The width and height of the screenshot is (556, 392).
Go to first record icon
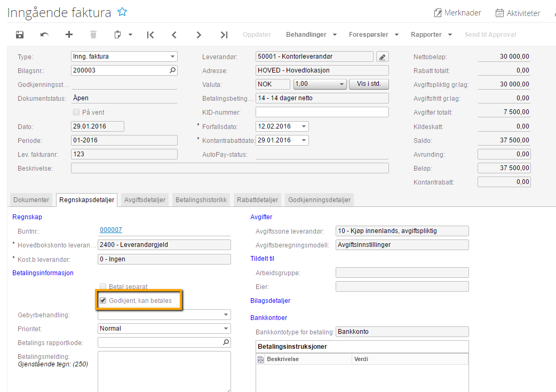coord(150,35)
